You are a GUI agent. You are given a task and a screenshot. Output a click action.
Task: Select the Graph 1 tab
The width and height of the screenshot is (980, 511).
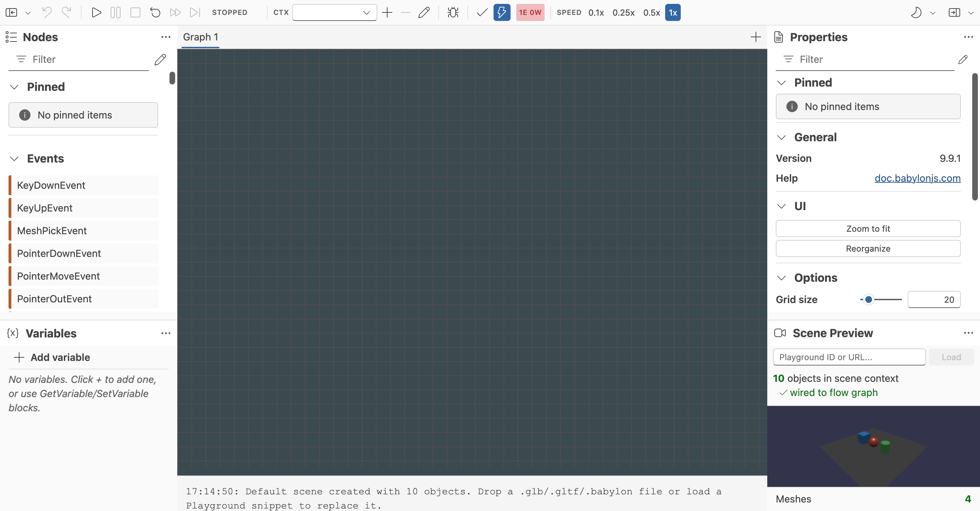(x=200, y=37)
